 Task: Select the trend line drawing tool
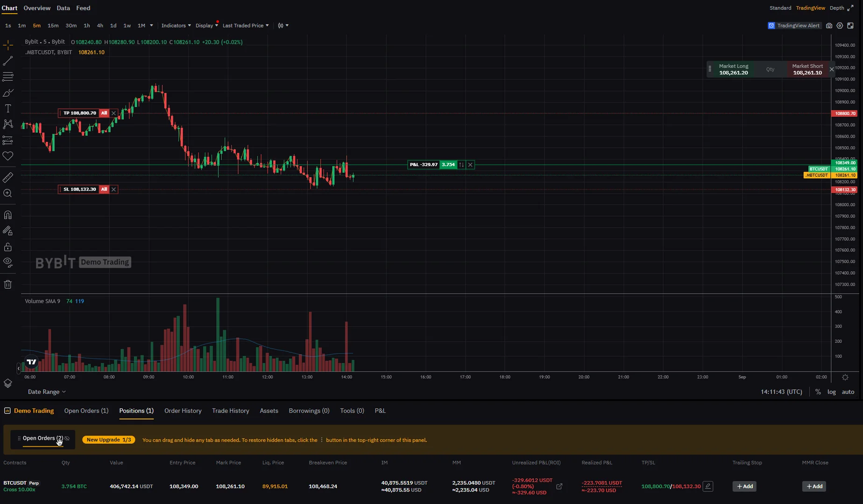pyautogui.click(x=8, y=61)
